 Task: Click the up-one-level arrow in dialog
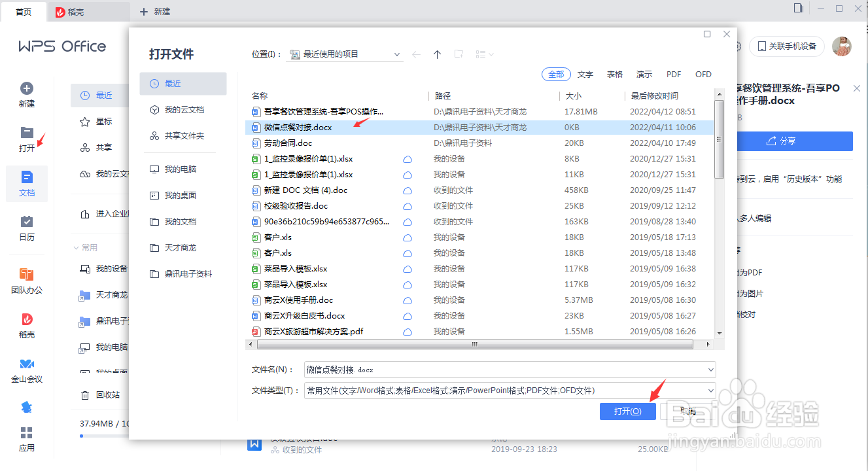[x=438, y=54]
